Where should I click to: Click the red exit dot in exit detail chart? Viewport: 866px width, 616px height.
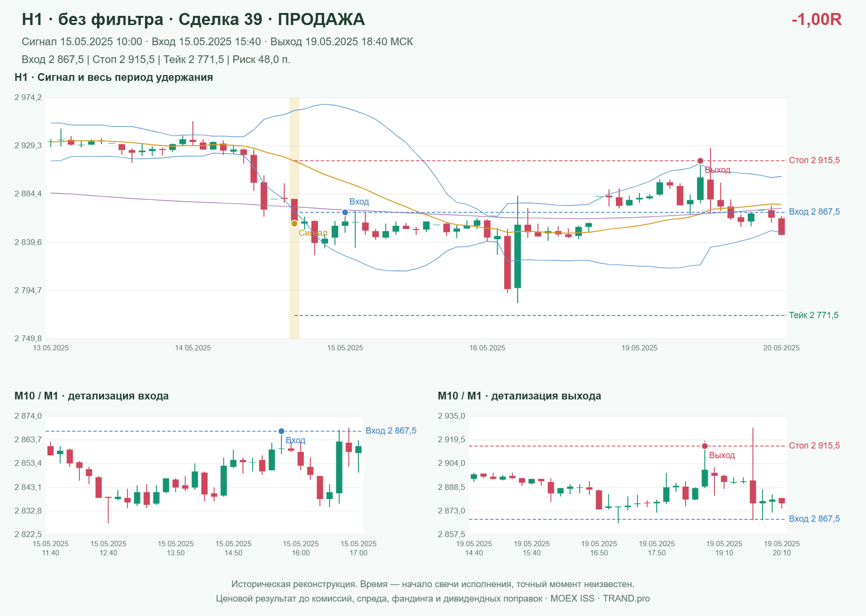click(705, 446)
